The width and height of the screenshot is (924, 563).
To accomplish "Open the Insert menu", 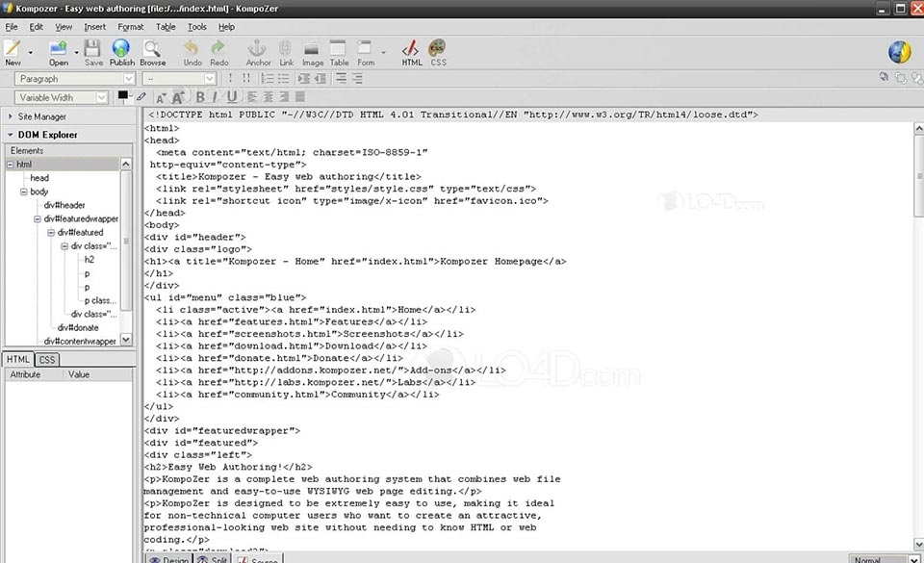I will (x=95, y=27).
